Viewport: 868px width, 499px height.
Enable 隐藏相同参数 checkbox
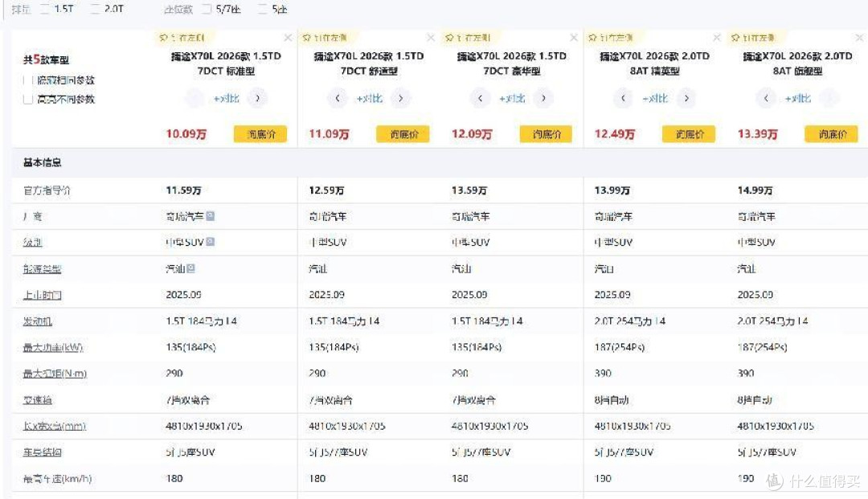click(27, 80)
